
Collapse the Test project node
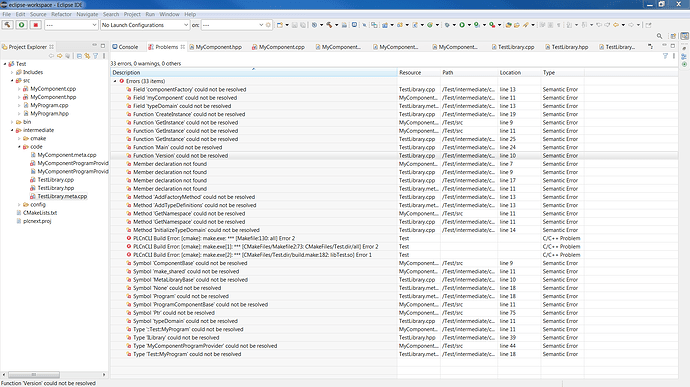pos(5,64)
